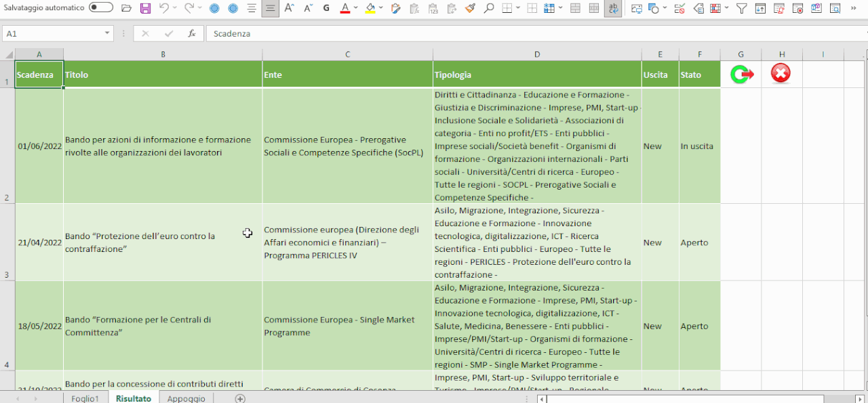Click the center align text icon
Viewport: 868px width, 403px height.
pyautogui.click(x=252, y=8)
